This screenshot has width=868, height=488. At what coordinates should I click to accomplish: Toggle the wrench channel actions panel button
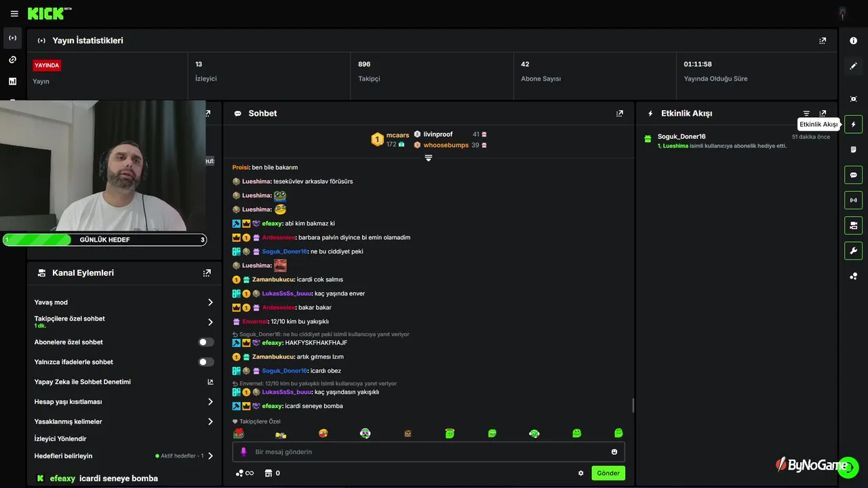click(x=853, y=251)
